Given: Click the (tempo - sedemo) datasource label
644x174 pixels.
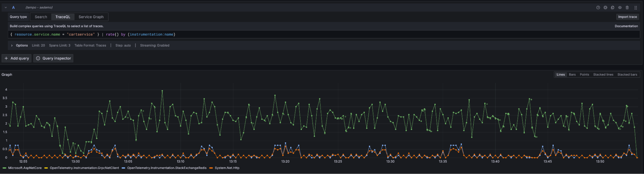Looking at the screenshot, I should [x=39, y=7].
